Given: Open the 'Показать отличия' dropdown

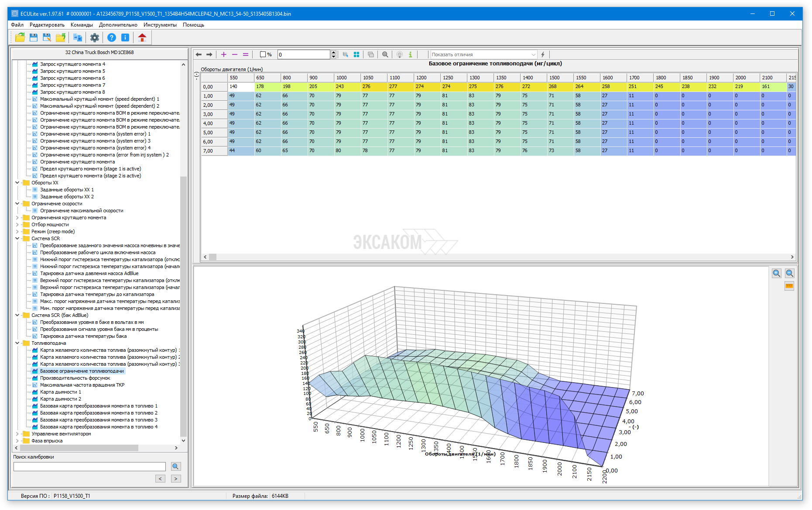Looking at the screenshot, I should click(533, 54).
